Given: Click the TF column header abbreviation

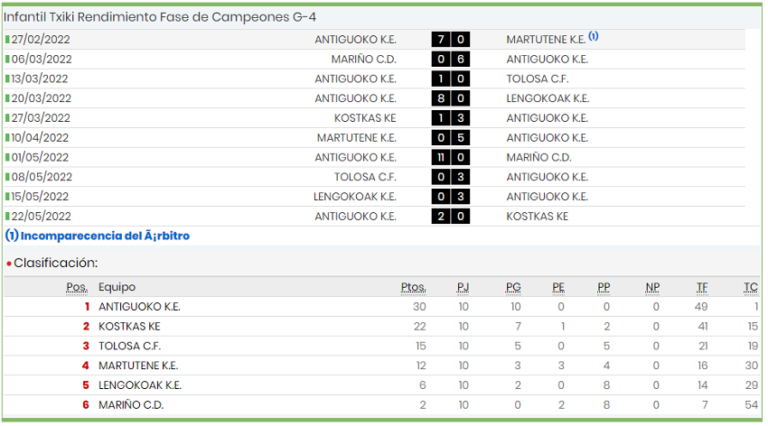Looking at the screenshot, I should (x=702, y=287).
